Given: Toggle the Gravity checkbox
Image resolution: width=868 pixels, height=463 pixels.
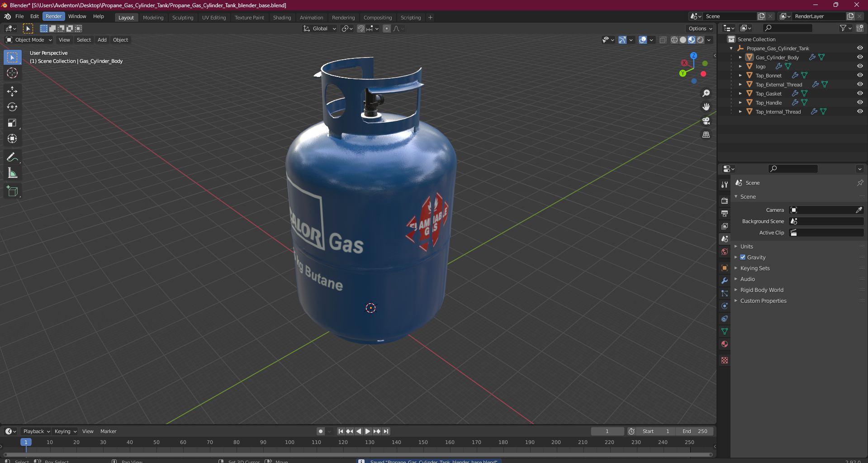Looking at the screenshot, I should click(x=743, y=257).
